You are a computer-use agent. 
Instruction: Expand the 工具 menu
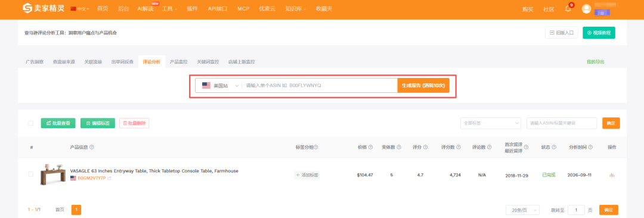[x=169, y=8]
